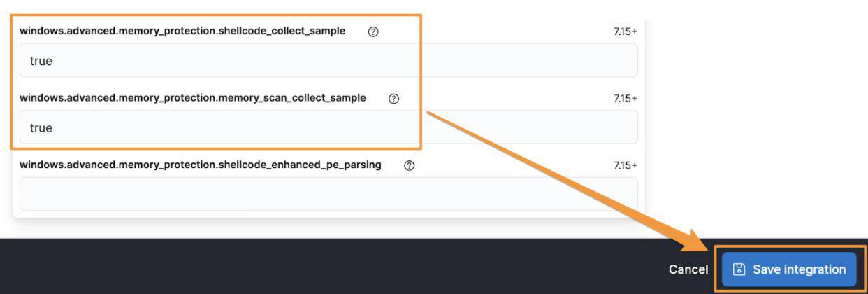Focus the memory_scan_collect_sample input field
Viewport: 868px width, 294px height.
click(x=328, y=127)
